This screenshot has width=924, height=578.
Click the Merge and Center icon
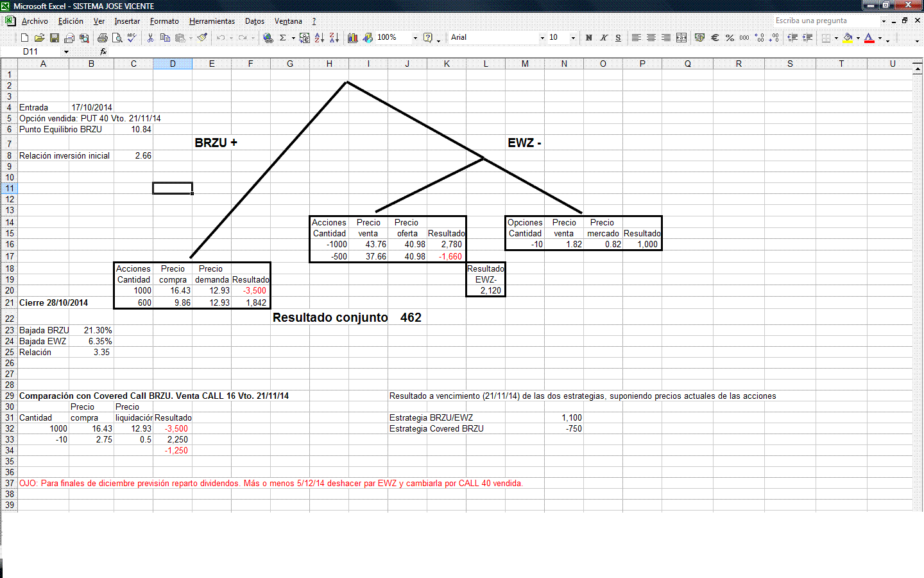681,38
